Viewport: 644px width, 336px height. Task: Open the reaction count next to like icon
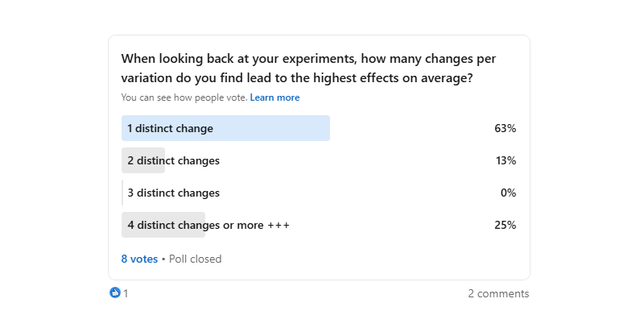(126, 293)
